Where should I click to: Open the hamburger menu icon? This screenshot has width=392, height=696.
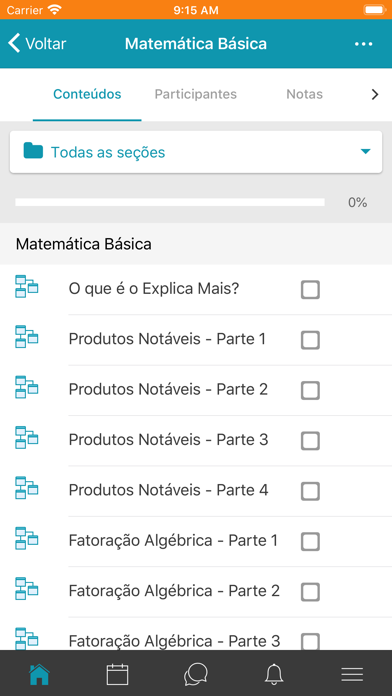352,675
